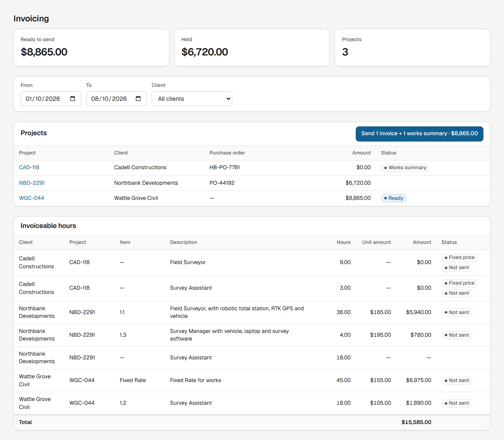Click the $6,720.00 amount for NBD-2291
Screen dimensions: 504x440
click(x=358, y=183)
